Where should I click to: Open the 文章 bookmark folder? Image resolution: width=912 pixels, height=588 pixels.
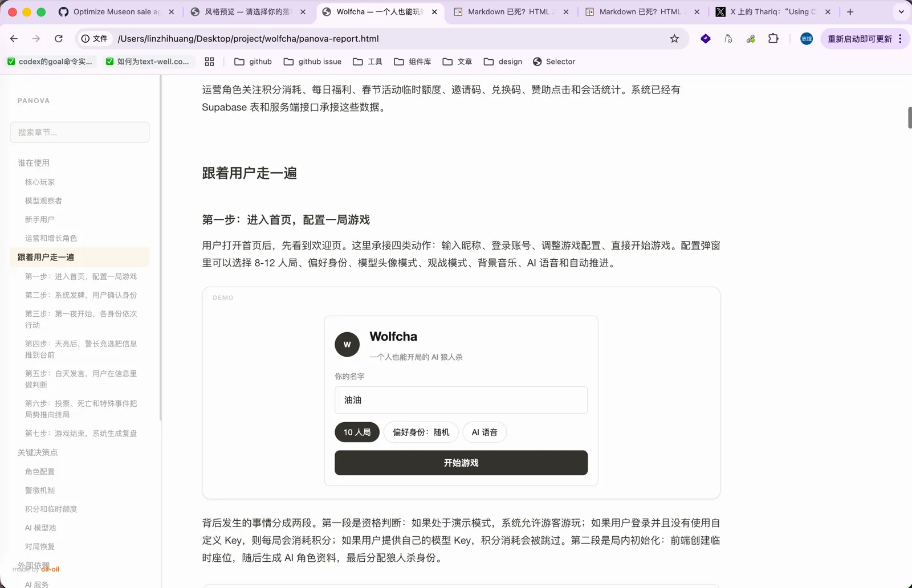coord(457,62)
